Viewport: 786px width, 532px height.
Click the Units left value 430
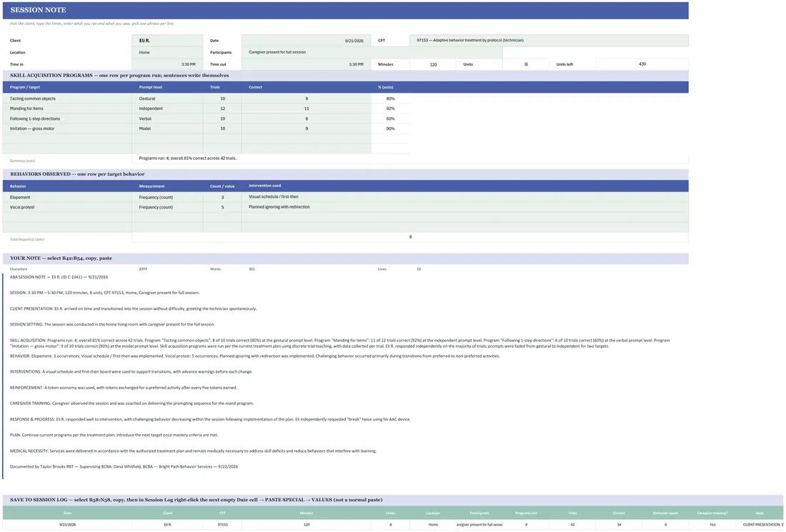point(642,64)
